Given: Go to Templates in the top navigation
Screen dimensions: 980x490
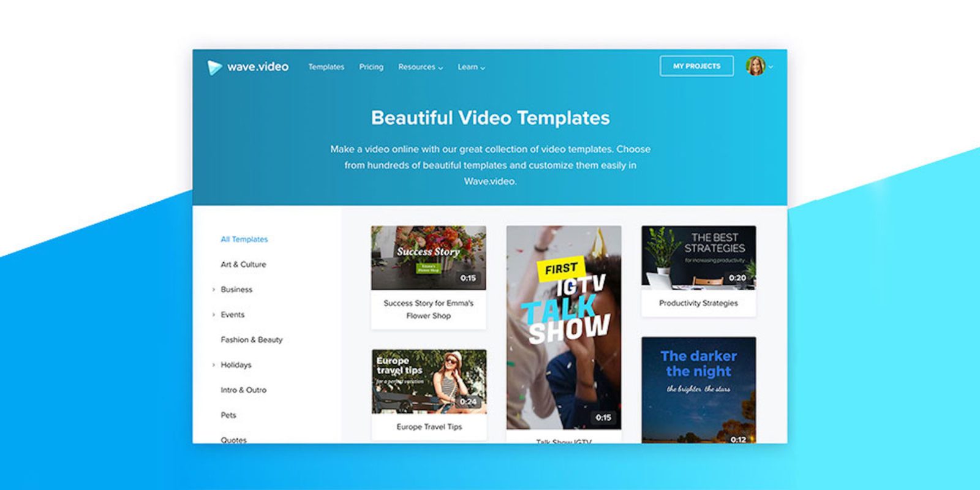Looking at the screenshot, I should (x=326, y=67).
